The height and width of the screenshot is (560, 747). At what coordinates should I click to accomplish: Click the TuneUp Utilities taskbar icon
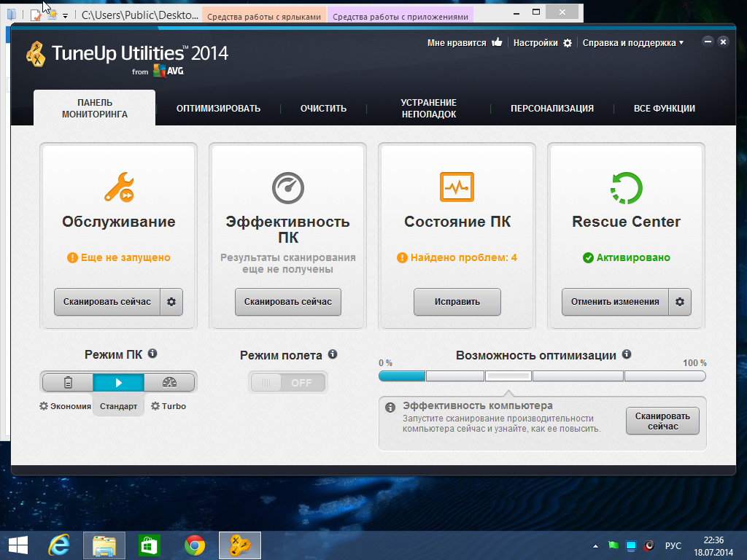pyautogui.click(x=239, y=545)
